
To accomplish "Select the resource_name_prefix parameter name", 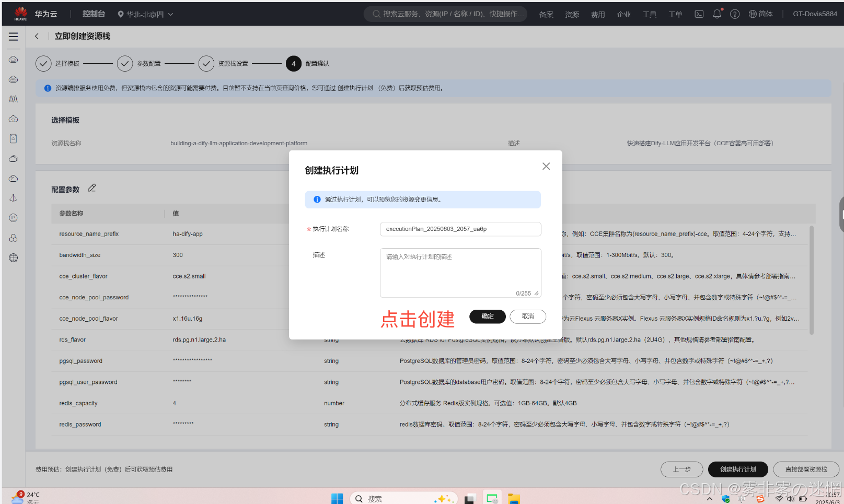I will [89, 234].
